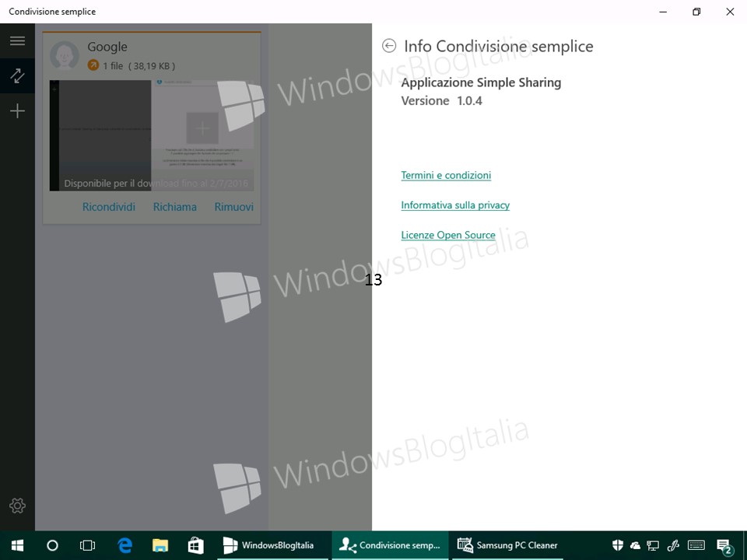747x560 pixels.
Task: Switch to Samsung PC Cleaner taskbar app
Action: click(x=507, y=545)
